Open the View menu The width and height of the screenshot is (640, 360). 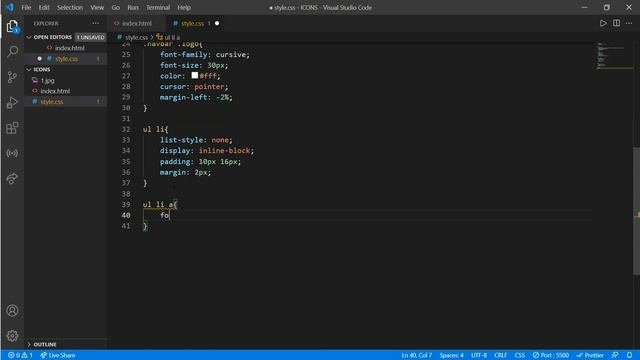[97, 7]
